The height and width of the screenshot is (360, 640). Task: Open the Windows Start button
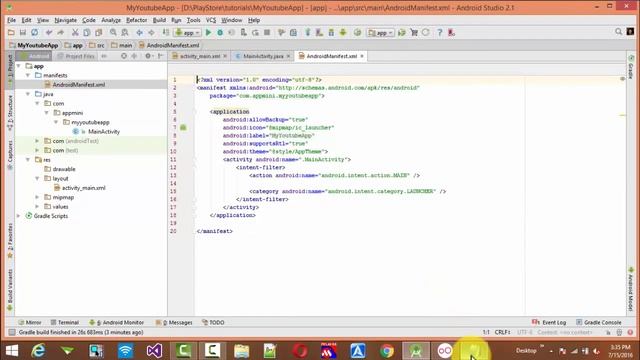click(11, 351)
